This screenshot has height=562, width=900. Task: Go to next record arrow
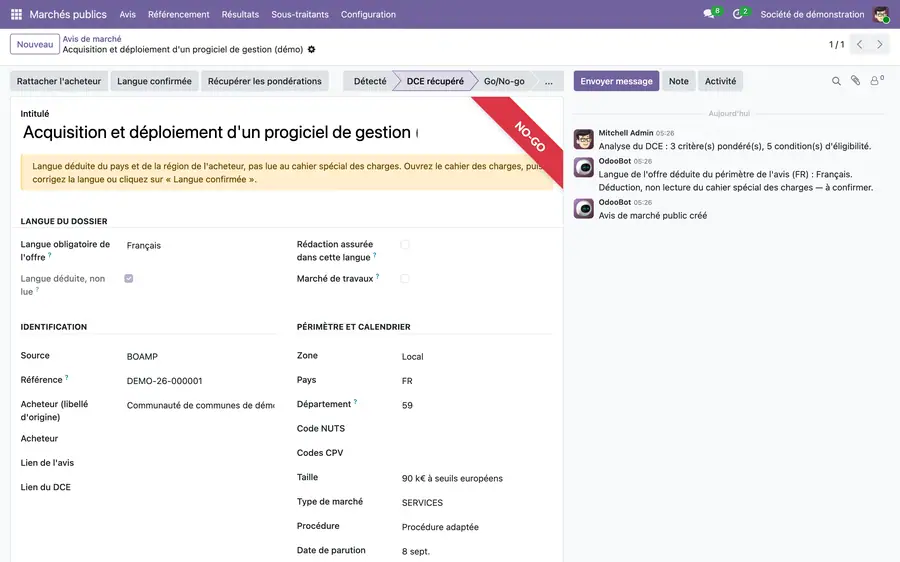[x=879, y=44]
